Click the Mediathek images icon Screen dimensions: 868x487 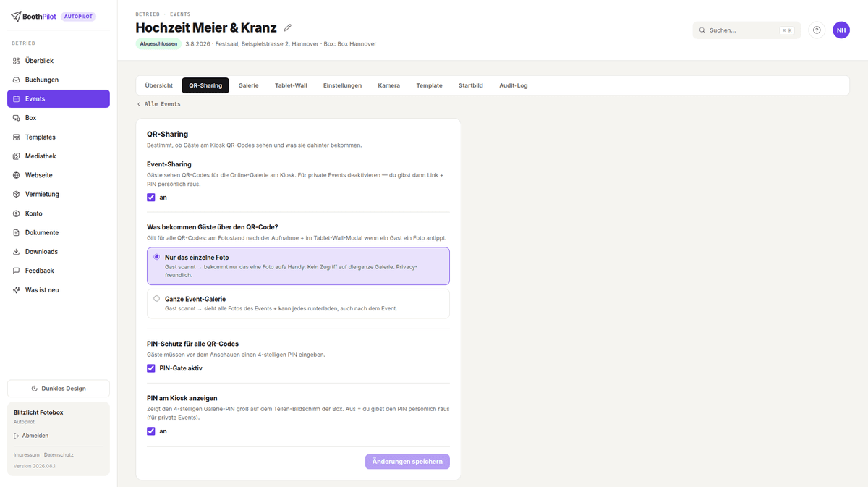[x=17, y=156]
